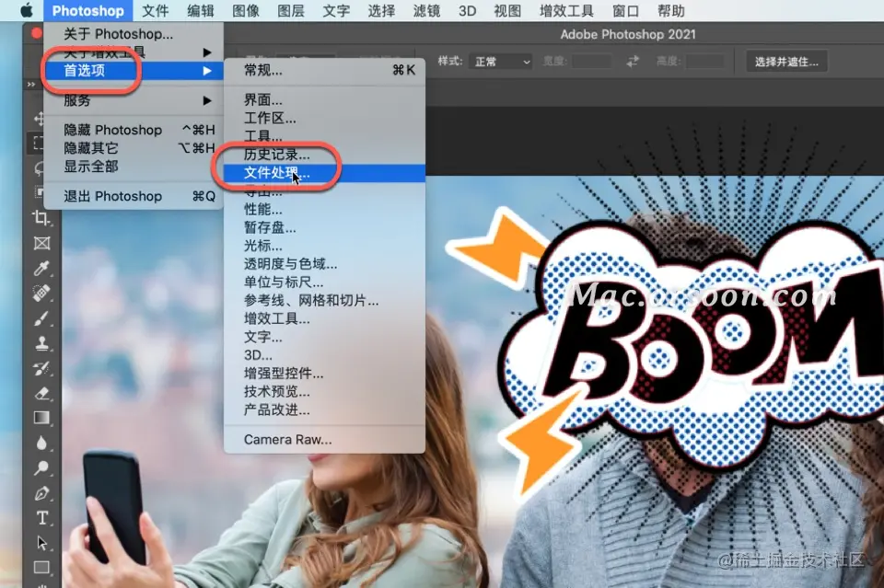
Task: Select the Dodge tool
Action: pyautogui.click(x=41, y=468)
